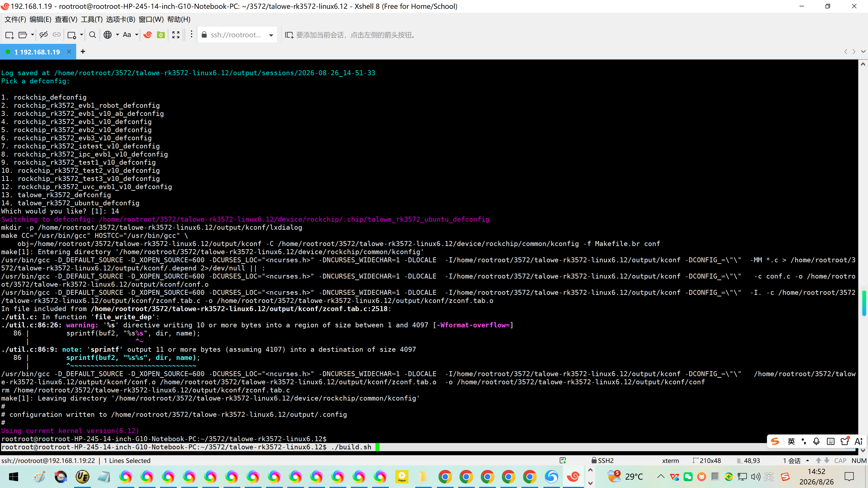Image resolution: width=868 pixels, height=488 pixels.
Task: Toggle 英 language mode on Sogou bar
Action: tap(791, 441)
